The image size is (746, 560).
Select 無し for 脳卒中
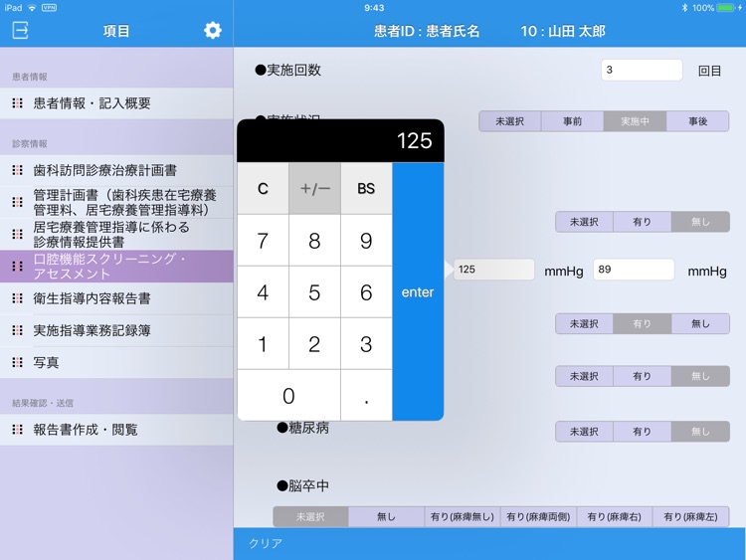pyautogui.click(x=386, y=516)
